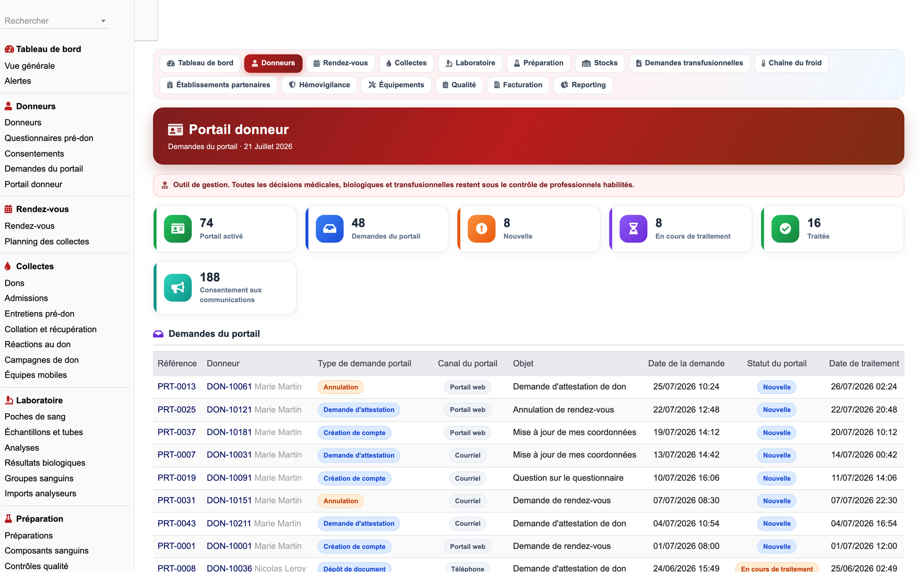
Task: Click the ID card icon beside Portail donneur title
Action: point(175,130)
